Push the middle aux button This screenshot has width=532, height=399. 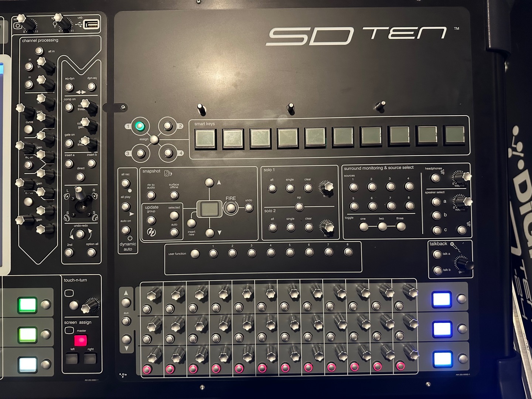pos(126,321)
